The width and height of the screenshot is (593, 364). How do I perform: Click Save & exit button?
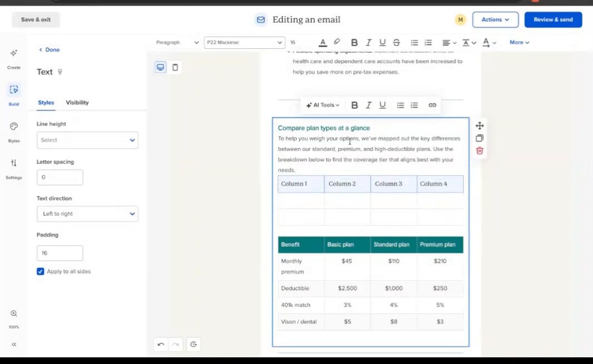coord(36,19)
